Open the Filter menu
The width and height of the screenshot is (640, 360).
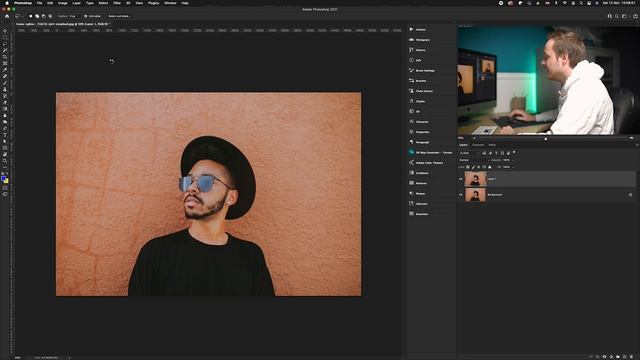click(x=117, y=3)
